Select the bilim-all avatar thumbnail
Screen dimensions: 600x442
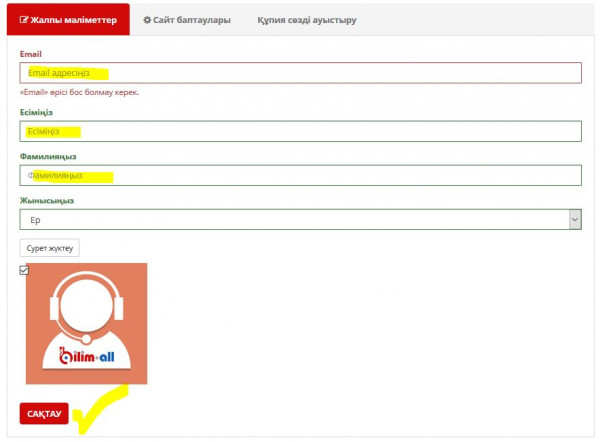pyautogui.click(x=86, y=323)
